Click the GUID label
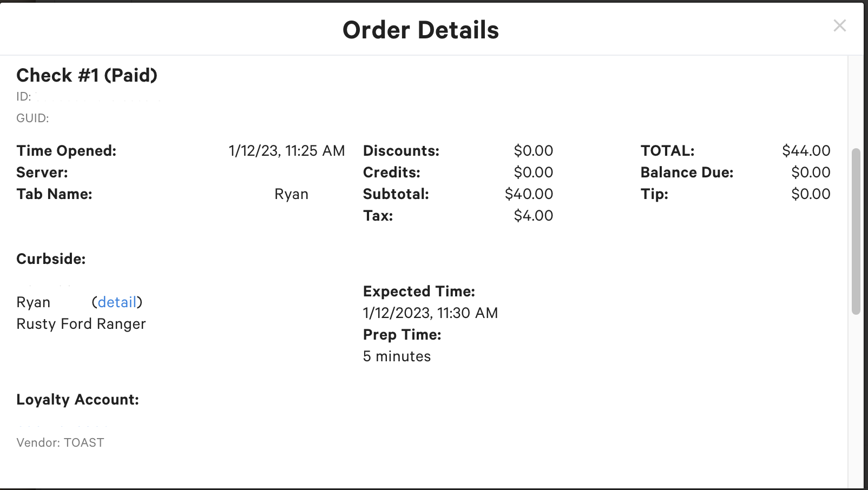 [32, 118]
